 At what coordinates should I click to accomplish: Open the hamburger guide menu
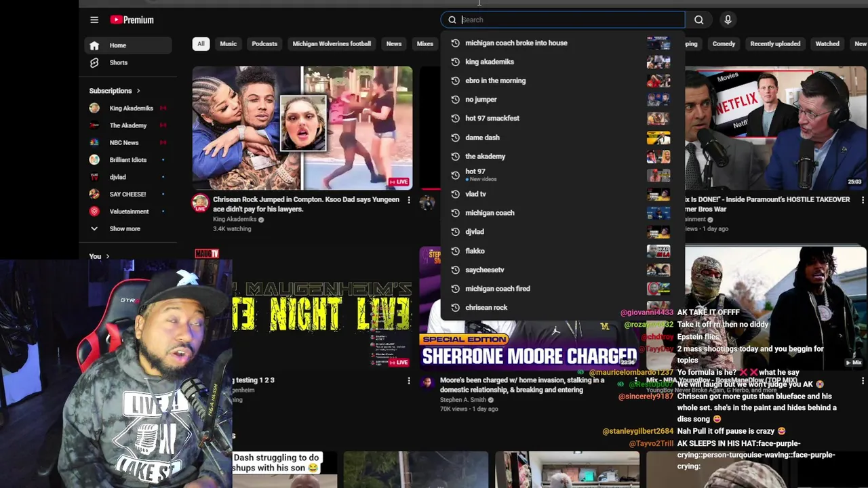pyautogui.click(x=94, y=20)
